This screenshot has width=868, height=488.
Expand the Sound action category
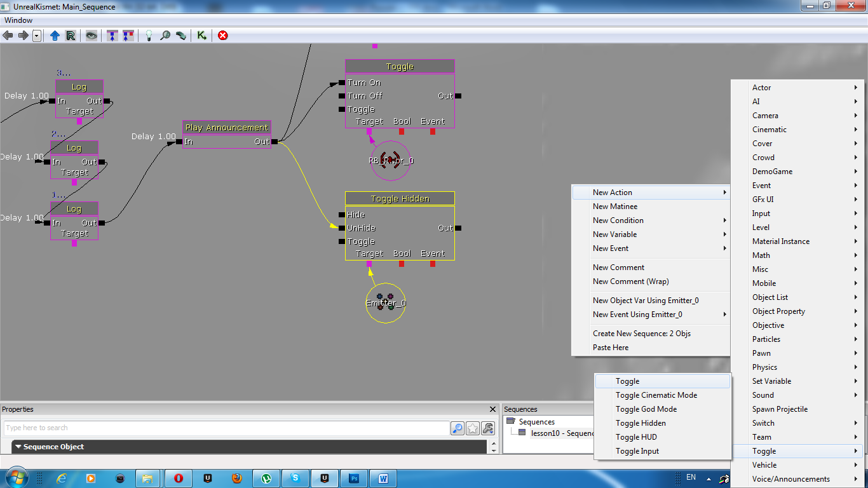(x=797, y=395)
